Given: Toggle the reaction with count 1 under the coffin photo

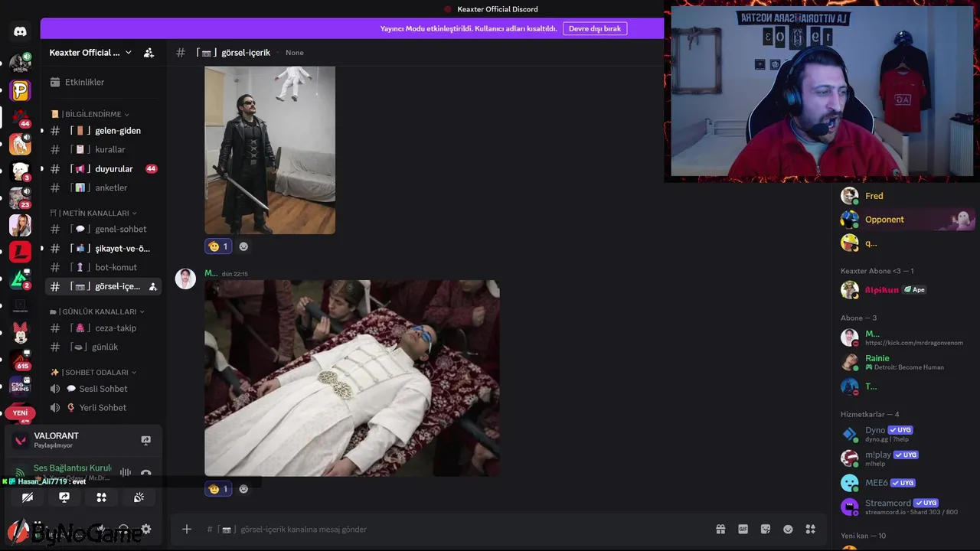Looking at the screenshot, I should [218, 489].
